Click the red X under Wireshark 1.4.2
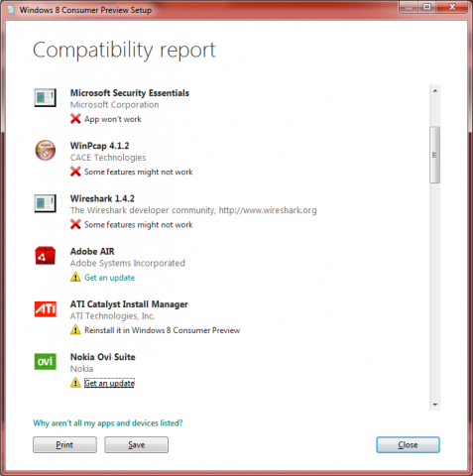Screen dimensions: 473x476 [x=75, y=224]
